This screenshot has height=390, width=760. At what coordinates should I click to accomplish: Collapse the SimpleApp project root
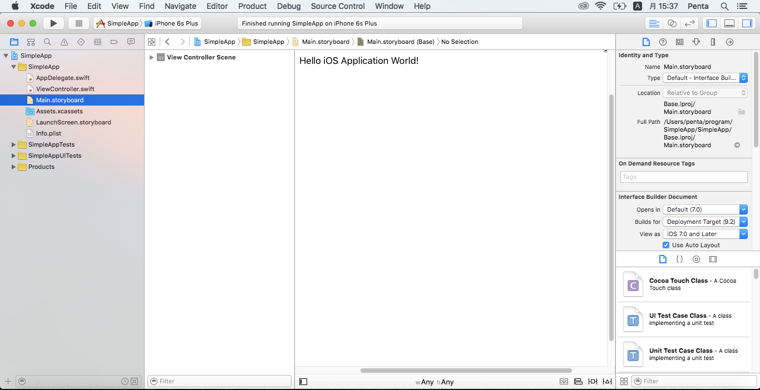[5, 56]
